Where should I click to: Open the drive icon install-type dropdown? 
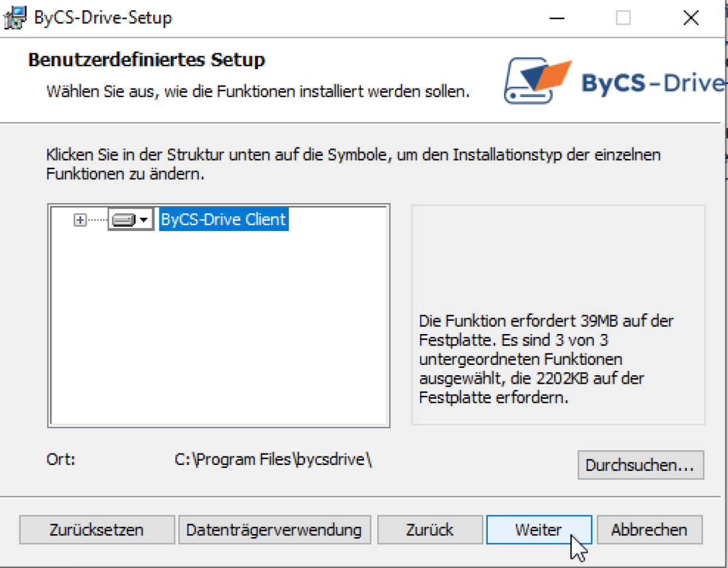[130, 220]
